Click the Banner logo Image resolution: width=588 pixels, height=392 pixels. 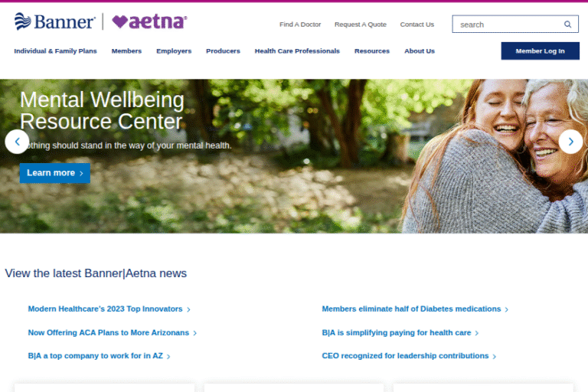click(x=55, y=21)
